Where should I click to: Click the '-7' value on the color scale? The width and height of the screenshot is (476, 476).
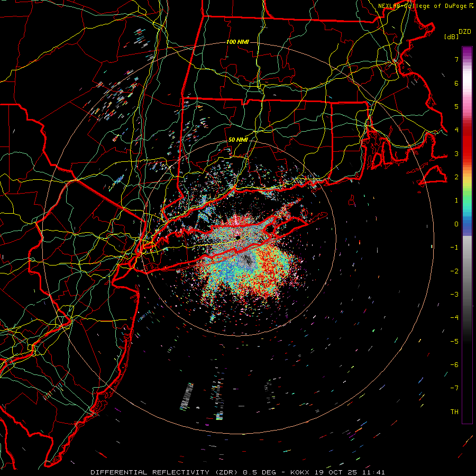click(x=454, y=388)
